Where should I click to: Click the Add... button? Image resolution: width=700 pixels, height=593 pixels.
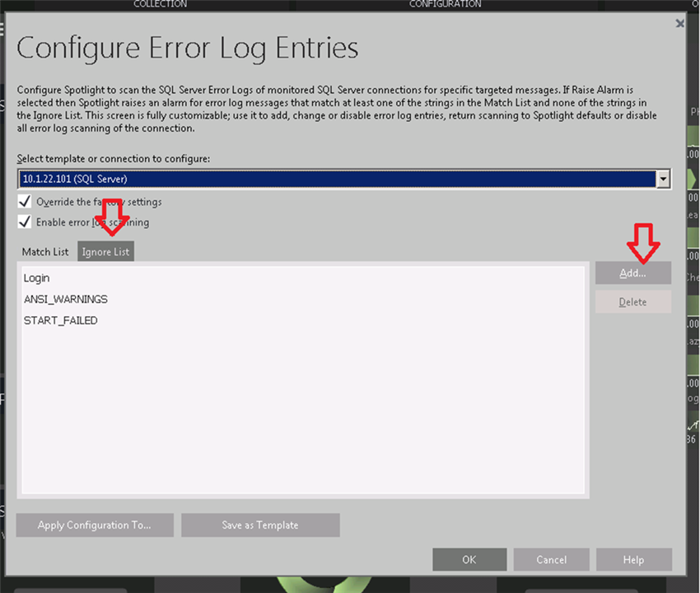pos(633,273)
